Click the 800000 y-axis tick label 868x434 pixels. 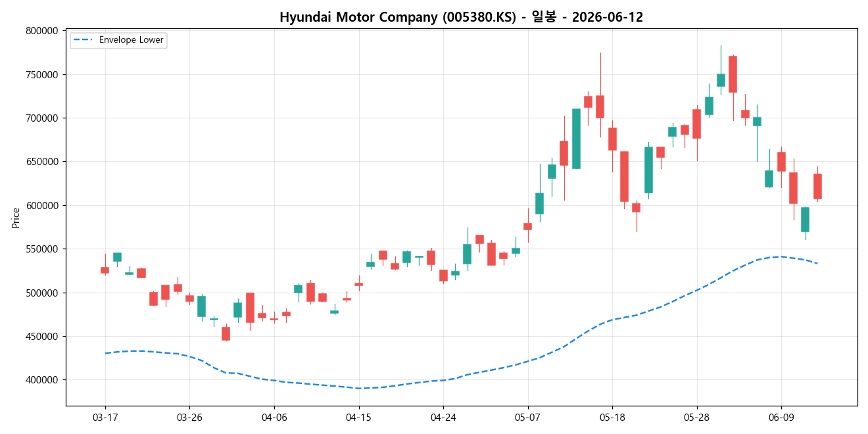click(x=41, y=31)
